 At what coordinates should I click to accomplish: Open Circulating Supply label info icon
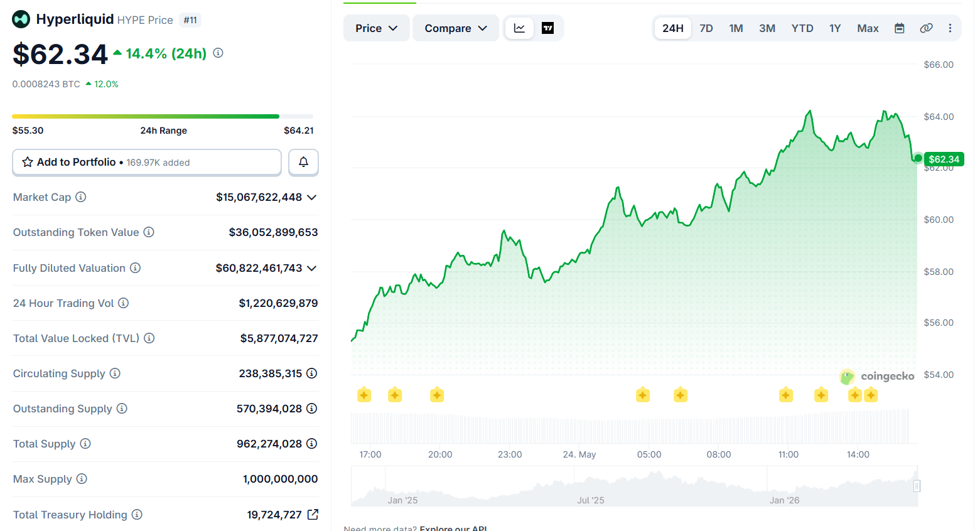tap(115, 373)
